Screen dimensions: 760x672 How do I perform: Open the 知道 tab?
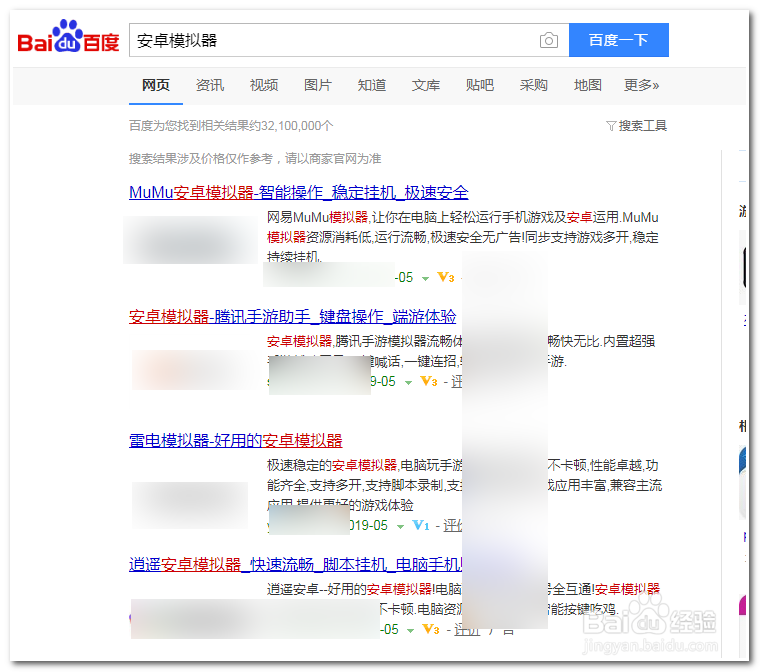tap(372, 85)
